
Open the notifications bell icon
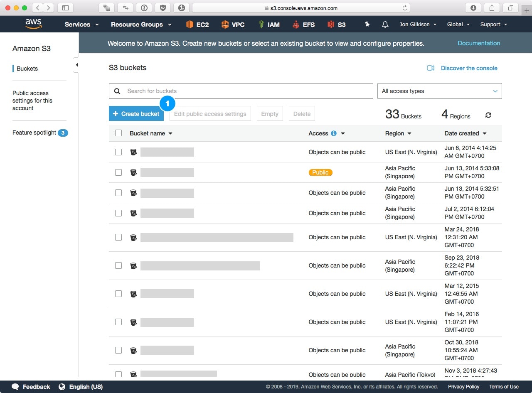coord(385,25)
